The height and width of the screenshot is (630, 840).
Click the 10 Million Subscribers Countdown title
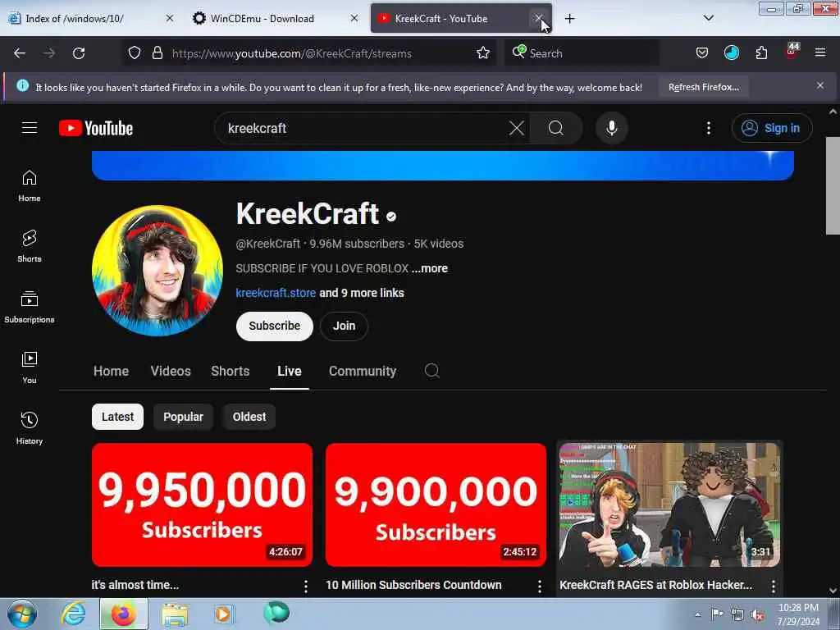click(413, 585)
